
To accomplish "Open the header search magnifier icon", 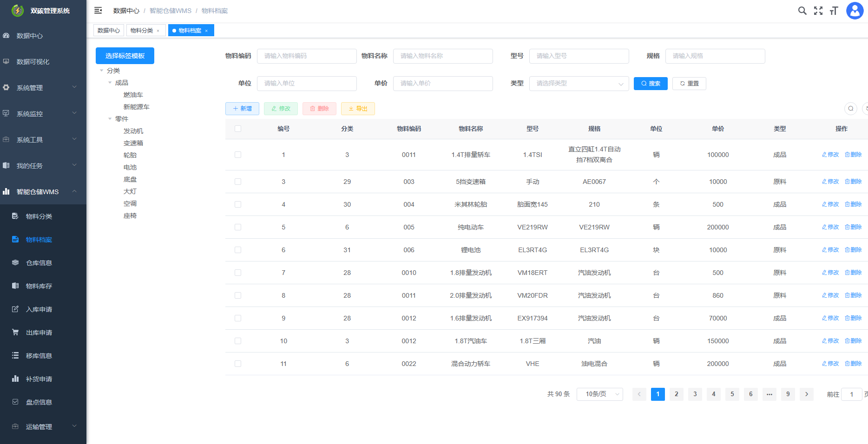I will tap(802, 11).
